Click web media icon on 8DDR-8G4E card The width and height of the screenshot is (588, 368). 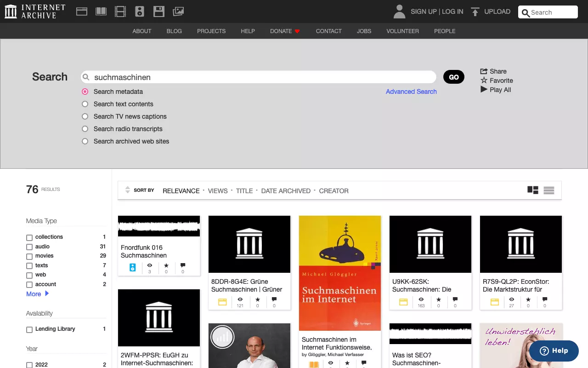[x=222, y=302]
